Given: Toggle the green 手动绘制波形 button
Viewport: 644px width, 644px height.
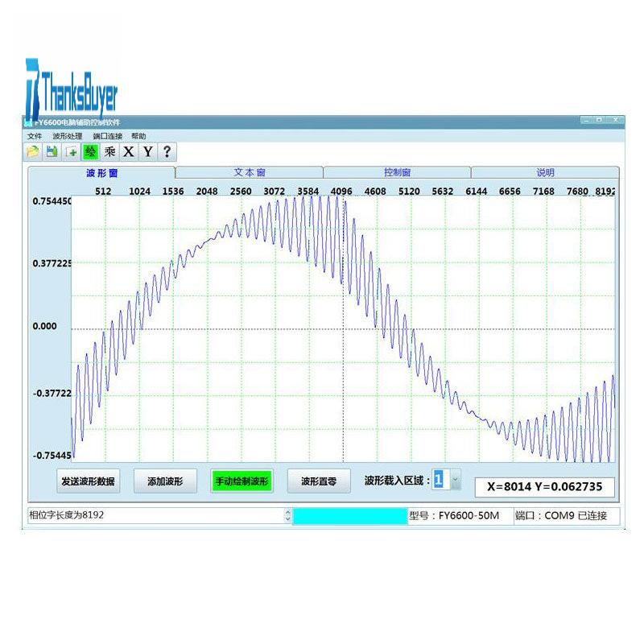Looking at the screenshot, I should coord(242,481).
